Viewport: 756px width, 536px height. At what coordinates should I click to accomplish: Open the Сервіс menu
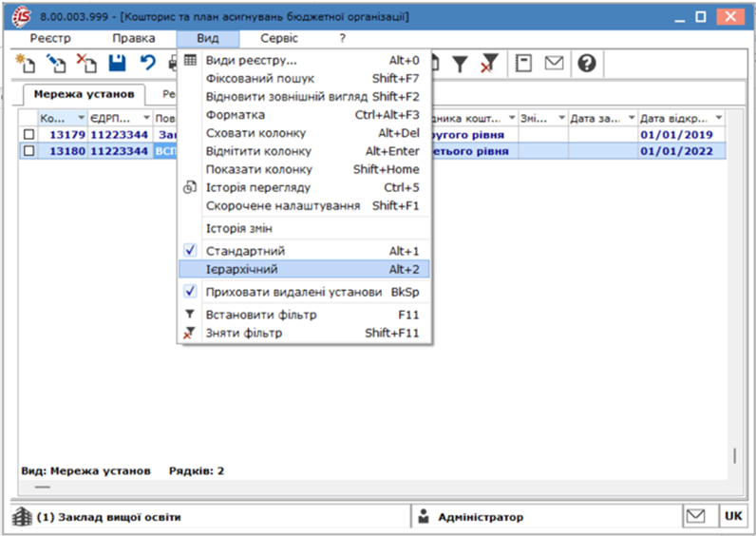click(279, 38)
